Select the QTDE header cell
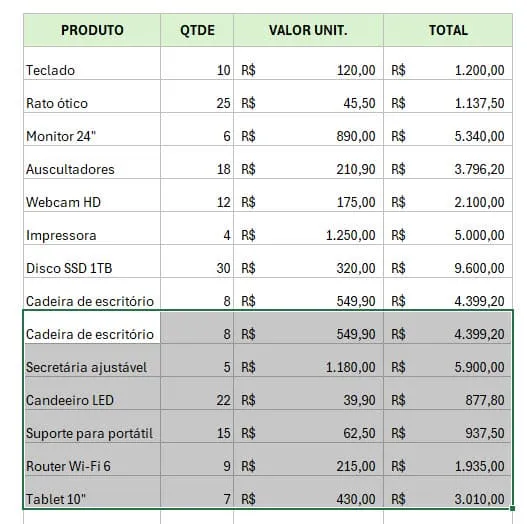The height and width of the screenshot is (524, 527). (x=197, y=30)
